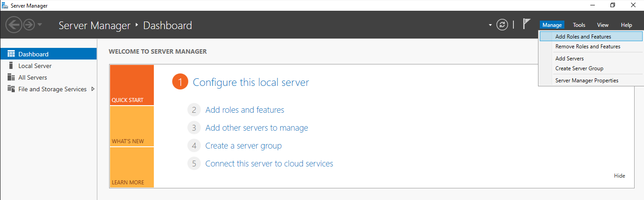Open the notifications flag icon
The height and width of the screenshot is (200, 644).
(x=526, y=25)
